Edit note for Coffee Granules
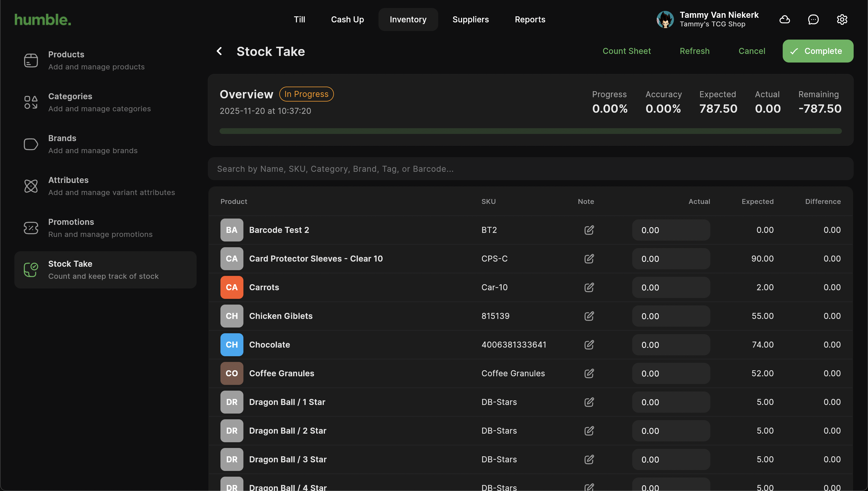The image size is (868, 491). [x=589, y=373]
